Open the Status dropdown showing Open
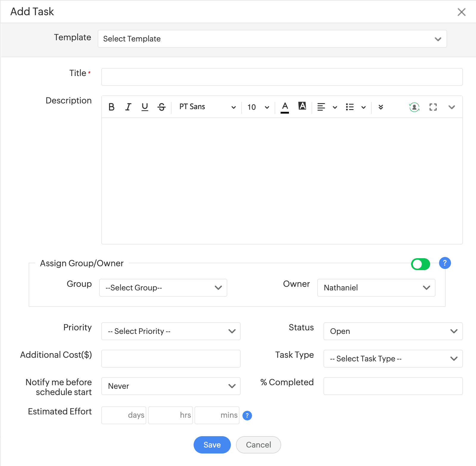 393,331
